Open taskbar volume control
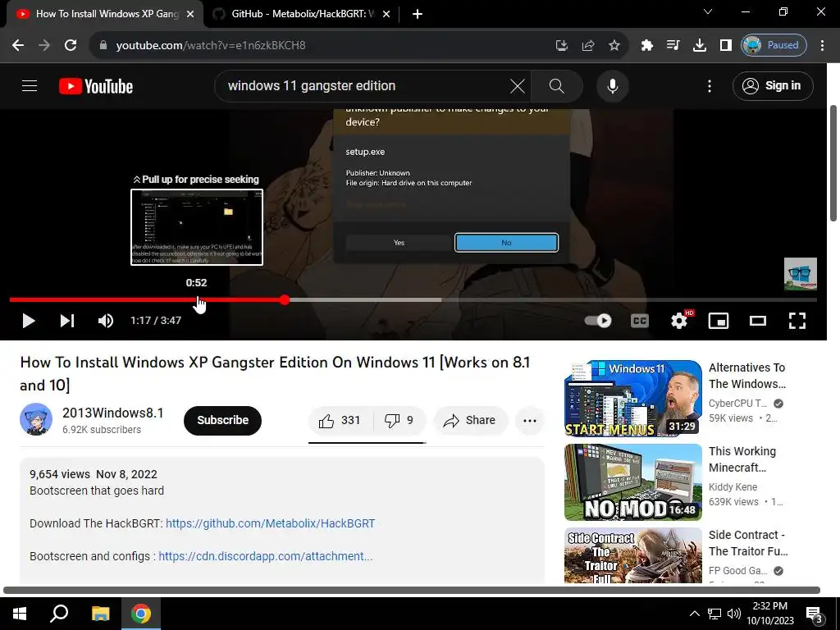Image resolution: width=840 pixels, height=630 pixels. [x=734, y=614]
